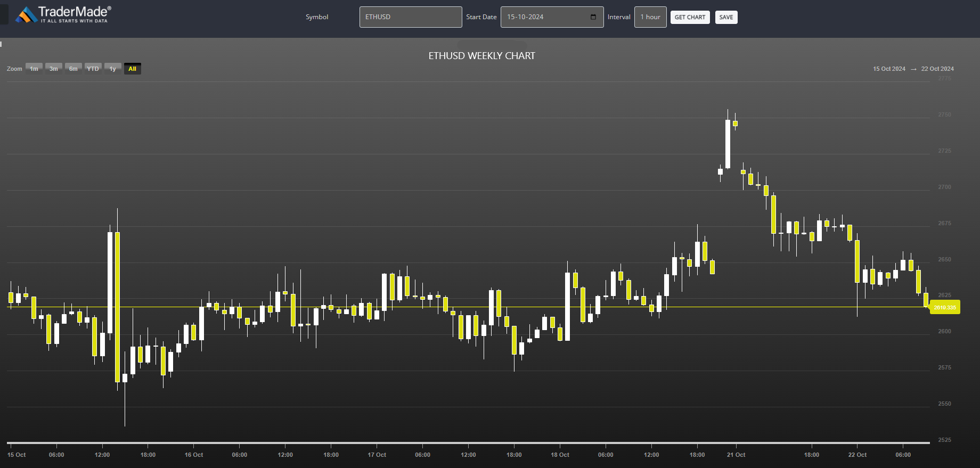Image resolution: width=980 pixels, height=468 pixels.
Task: Edit the ETHUSD symbol field
Action: pos(411,17)
